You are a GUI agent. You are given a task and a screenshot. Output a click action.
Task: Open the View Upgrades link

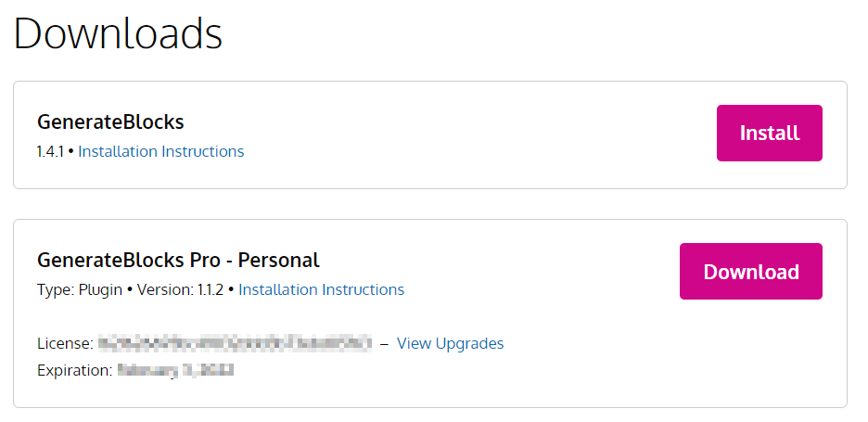(x=451, y=343)
